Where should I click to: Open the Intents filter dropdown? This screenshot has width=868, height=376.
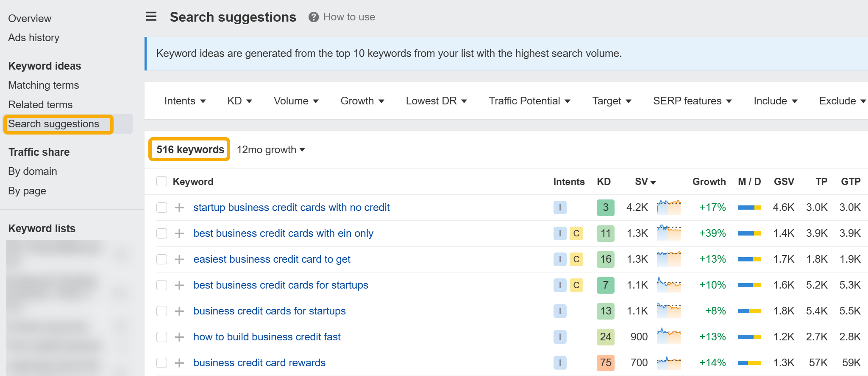coord(185,101)
